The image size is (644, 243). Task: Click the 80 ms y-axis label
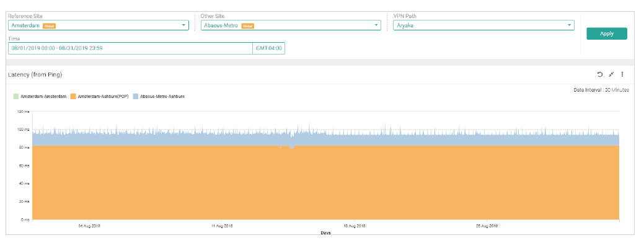[24, 148]
